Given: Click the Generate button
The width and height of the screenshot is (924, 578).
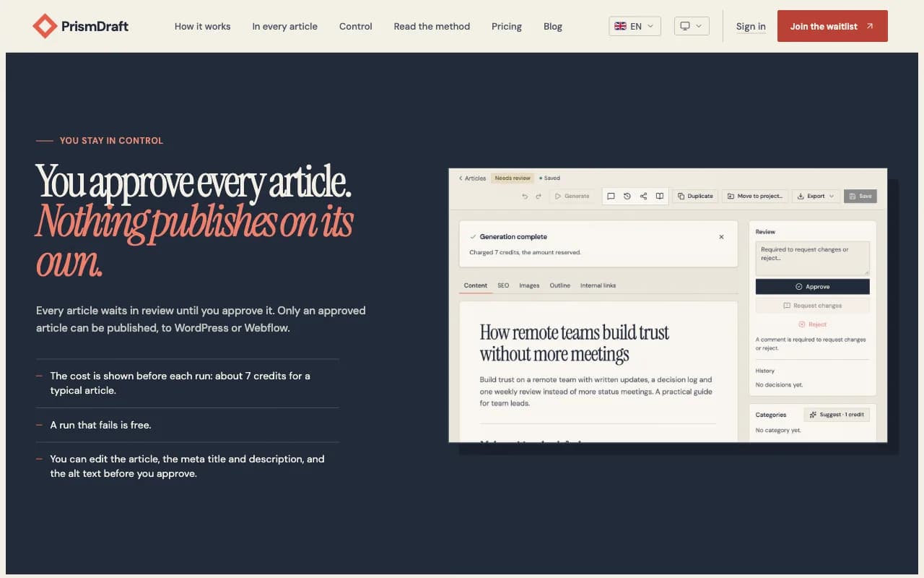Looking at the screenshot, I should tap(572, 196).
